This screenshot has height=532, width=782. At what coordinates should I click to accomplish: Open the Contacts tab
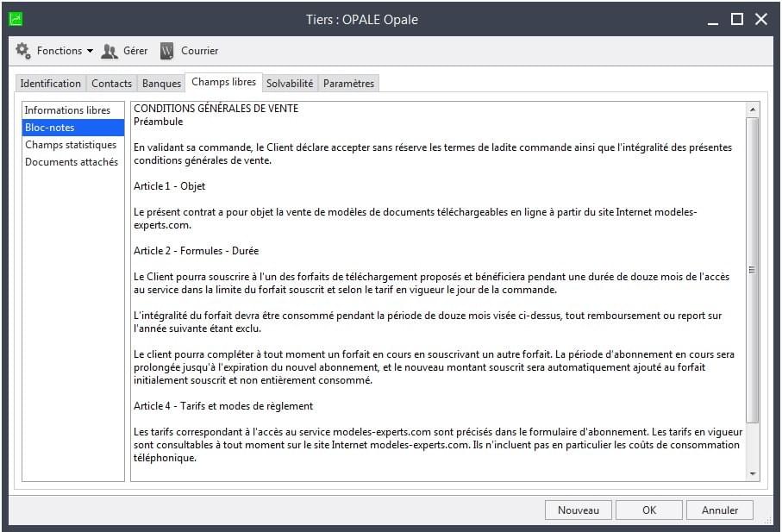tap(111, 84)
